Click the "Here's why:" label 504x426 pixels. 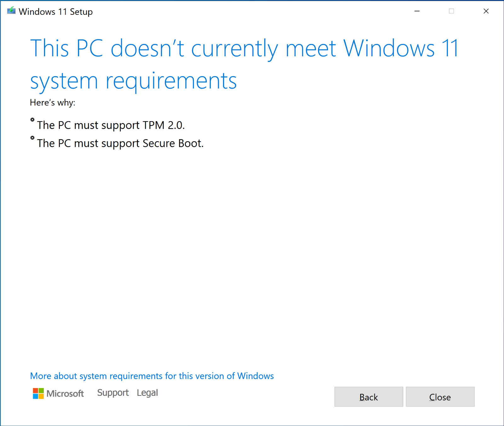pyautogui.click(x=53, y=103)
